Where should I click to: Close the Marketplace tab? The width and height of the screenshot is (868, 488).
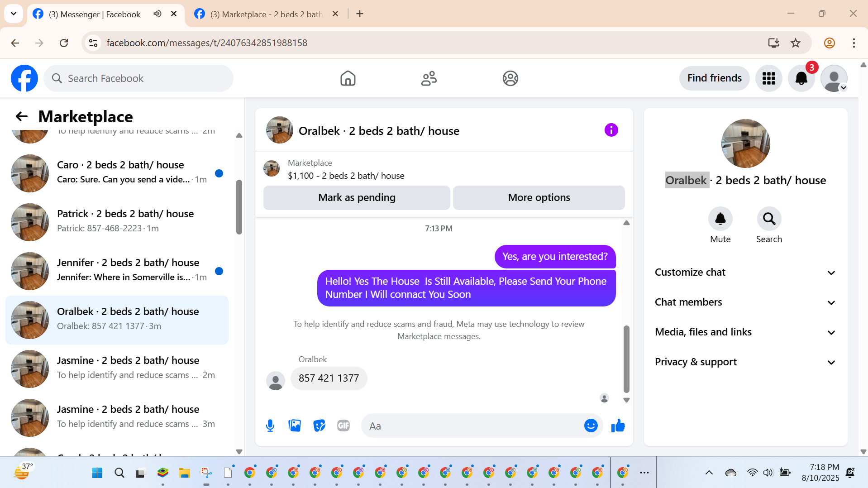click(x=335, y=14)
